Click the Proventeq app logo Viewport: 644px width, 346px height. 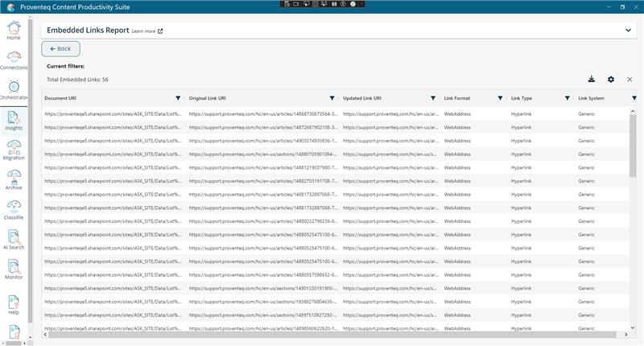tap(10, 7)
